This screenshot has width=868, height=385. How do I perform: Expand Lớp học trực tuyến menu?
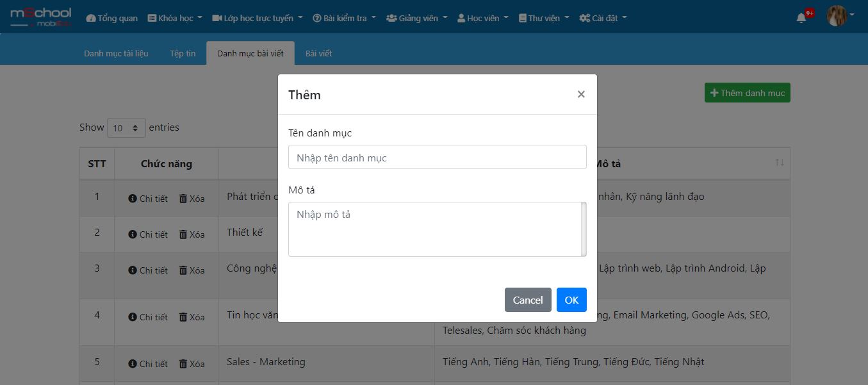tap(258, 18)
